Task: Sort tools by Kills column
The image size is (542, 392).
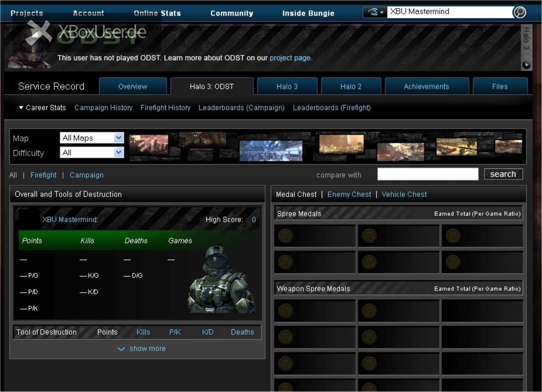Action: [143, 332]
